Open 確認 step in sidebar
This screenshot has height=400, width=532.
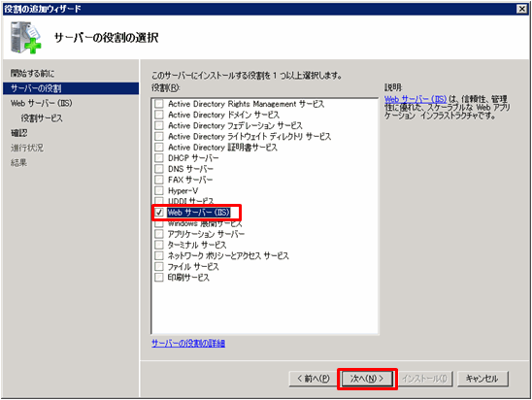click(x=19, y=133)
